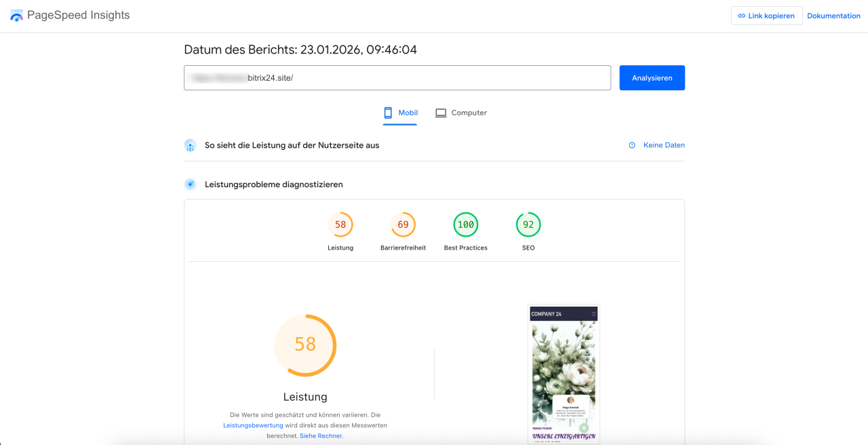Viewport: 868px width, 445px height.
Task: Select the Barrierefreiheit score gauge 69
Action: pyautogui.click(x=403, y=225)
